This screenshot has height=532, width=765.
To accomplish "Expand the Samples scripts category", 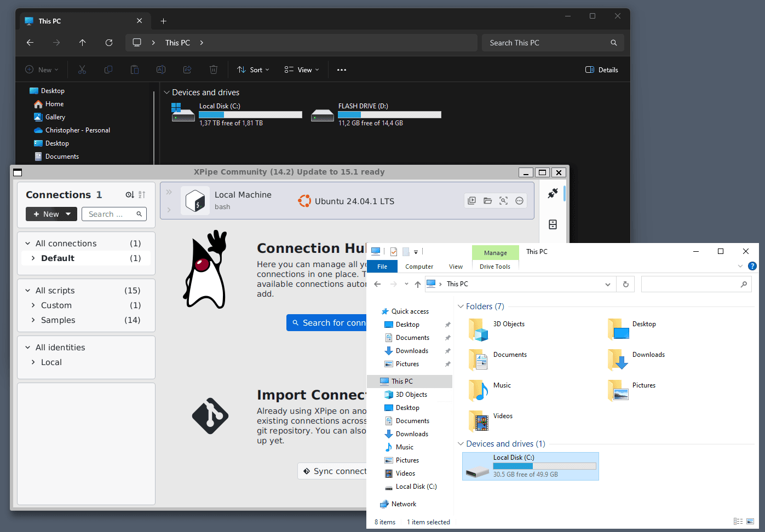I will tap(33, 320).
